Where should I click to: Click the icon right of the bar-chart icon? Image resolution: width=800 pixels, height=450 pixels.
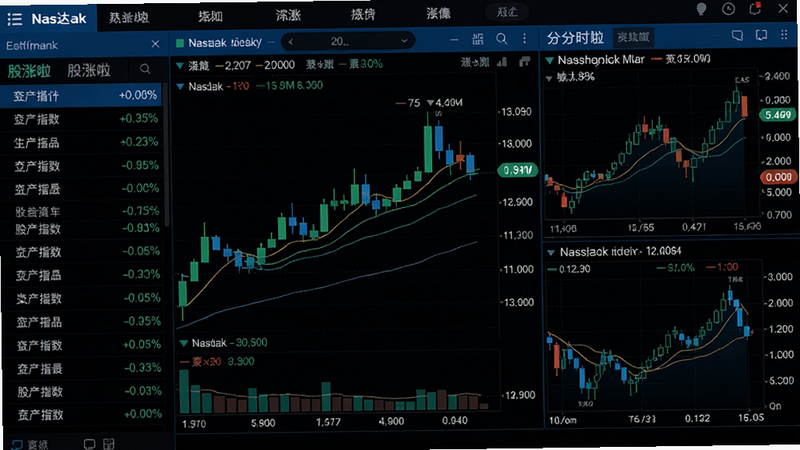tap(524, 62)
